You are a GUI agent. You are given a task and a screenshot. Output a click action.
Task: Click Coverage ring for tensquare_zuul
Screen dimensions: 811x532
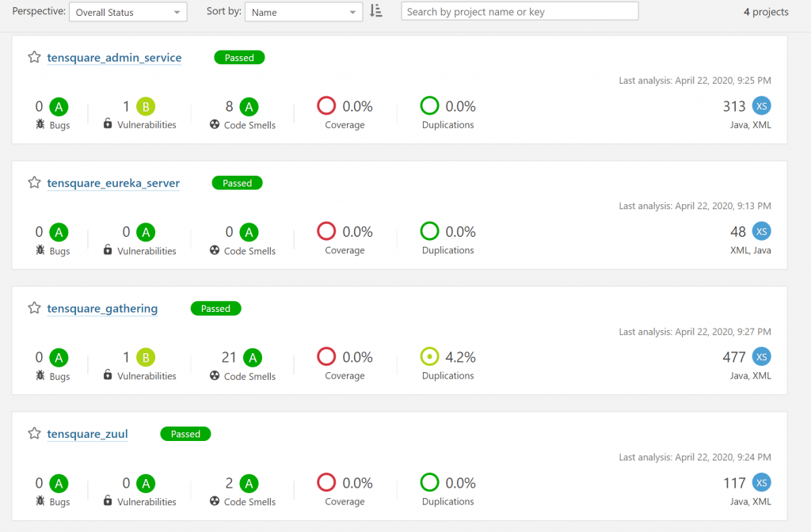326,482
